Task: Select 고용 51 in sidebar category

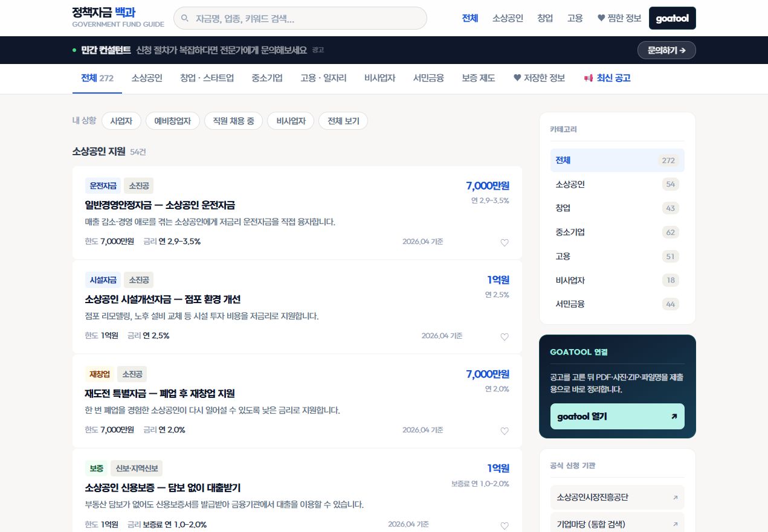Action: coord(617,256)
